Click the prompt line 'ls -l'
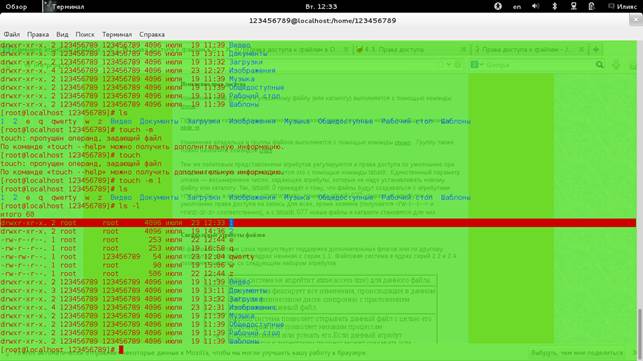Viewport: 643px width, 361px height. coord(70,206)
